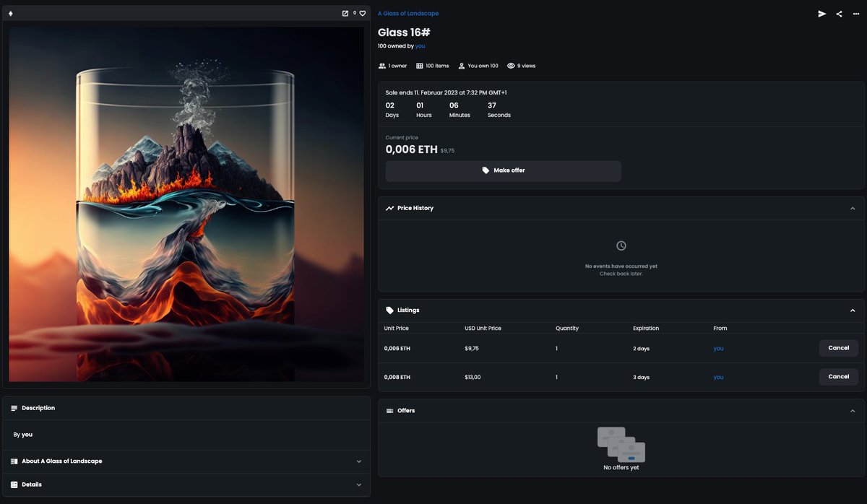This screenshot has width=867, height=504.
Task: Click the Price History chart icon
Action: (x=390, y=208)
